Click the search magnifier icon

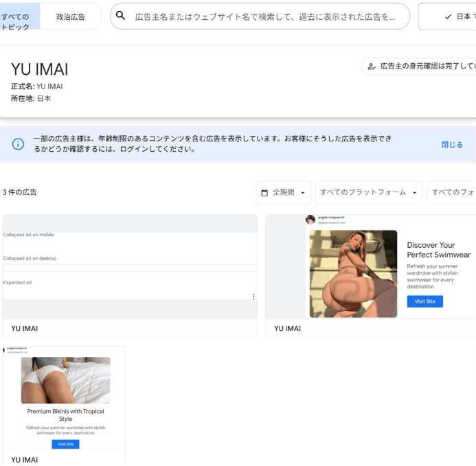coord(120,16)
